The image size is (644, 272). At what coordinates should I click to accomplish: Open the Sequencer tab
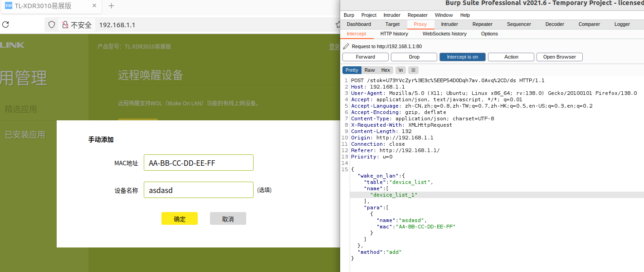point(519,24)
